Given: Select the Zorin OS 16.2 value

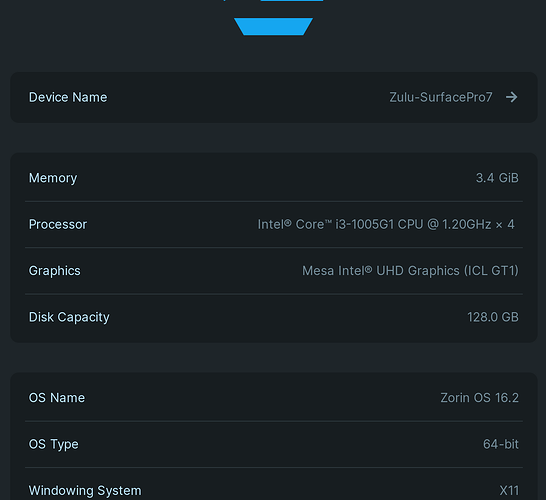Looking at the screenshot, I should tap(479, 398).
